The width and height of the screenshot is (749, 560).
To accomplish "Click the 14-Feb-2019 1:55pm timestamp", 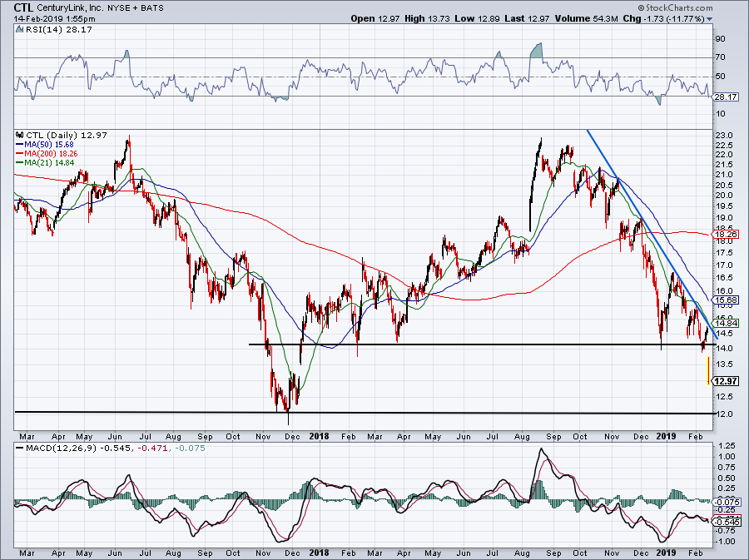I will coord(54,19).
